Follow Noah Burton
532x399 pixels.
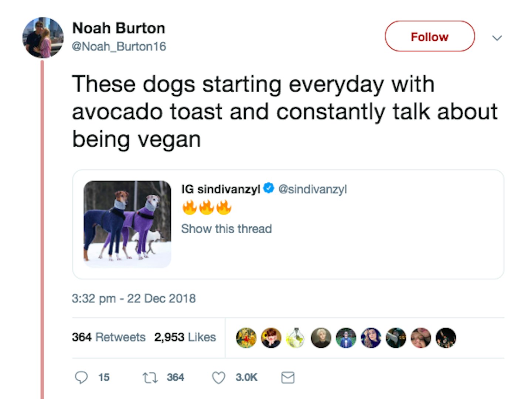tap(430, 36)
